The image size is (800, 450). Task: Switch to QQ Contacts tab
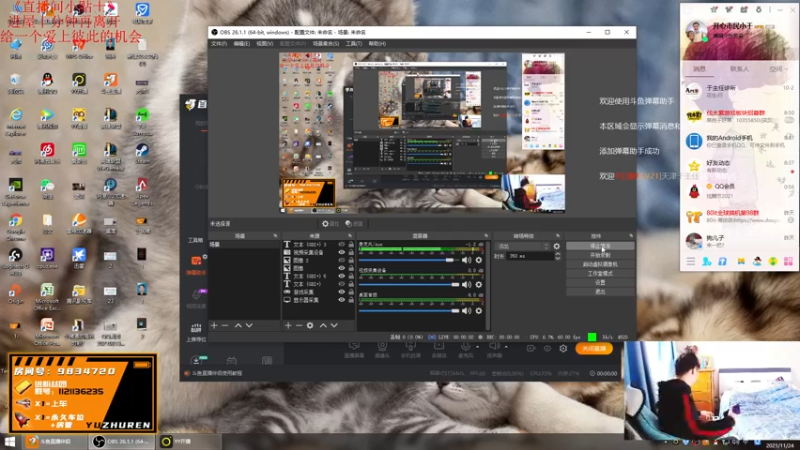739,69
